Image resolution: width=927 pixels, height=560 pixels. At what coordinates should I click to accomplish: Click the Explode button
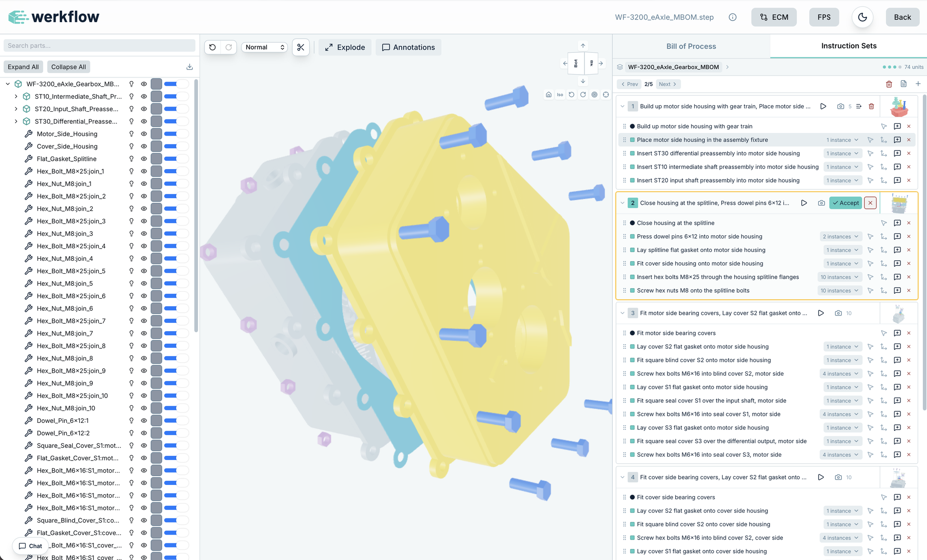tap(345, 47)
